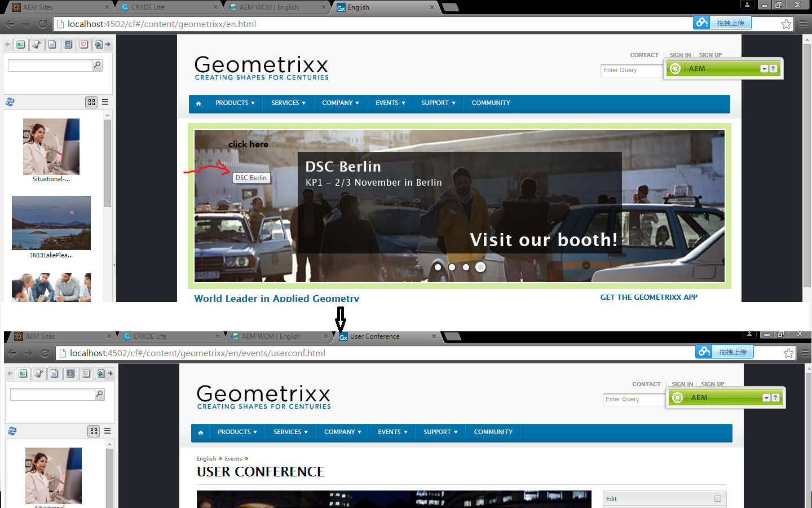812x508 pixels.
Task: Open Chrome menu in English window
Action: (x=803, y=24)
